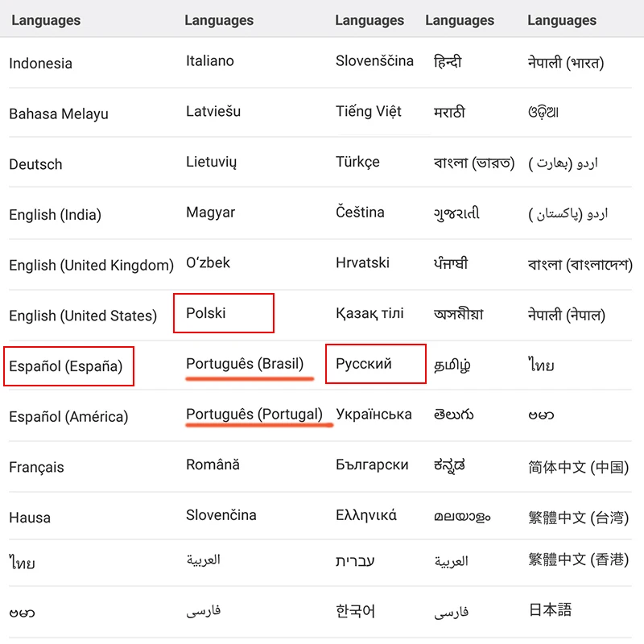Choose 日本語 Japanese entry
This screenshot has width=644, height=644.
pyautogui.click(x=550, y=609)
